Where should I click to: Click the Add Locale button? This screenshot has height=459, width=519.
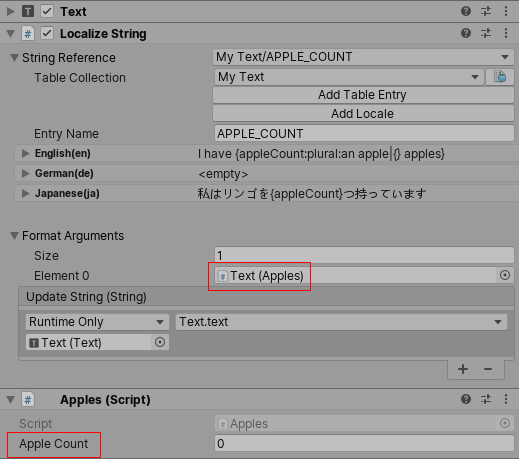363,114
